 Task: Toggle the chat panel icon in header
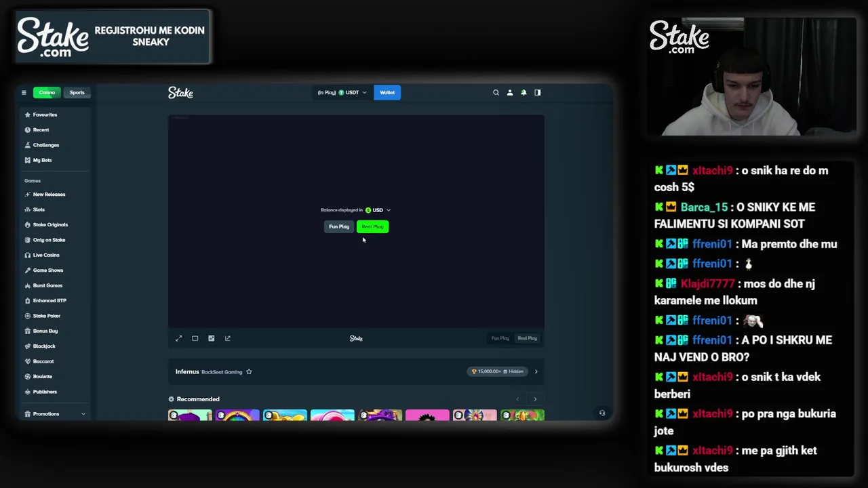tap(538, 93)
